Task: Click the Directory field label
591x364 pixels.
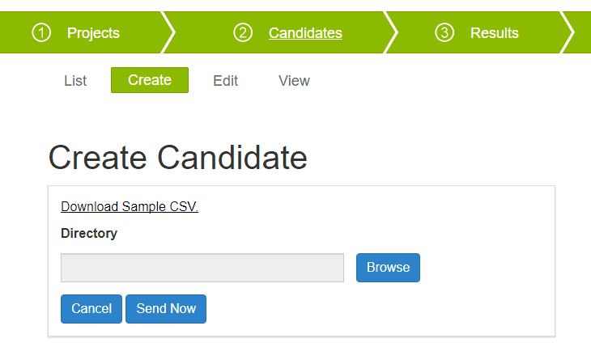Action: click(89, 234)
